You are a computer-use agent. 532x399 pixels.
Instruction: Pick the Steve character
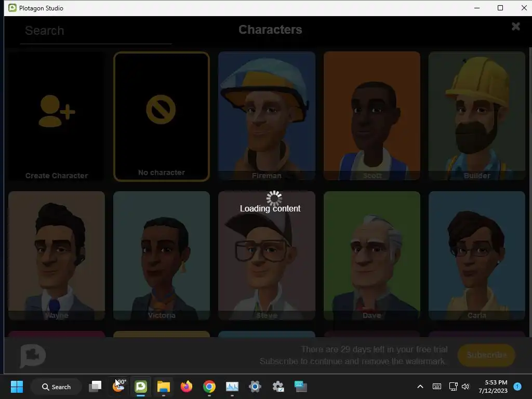click(x=267, y=256)
